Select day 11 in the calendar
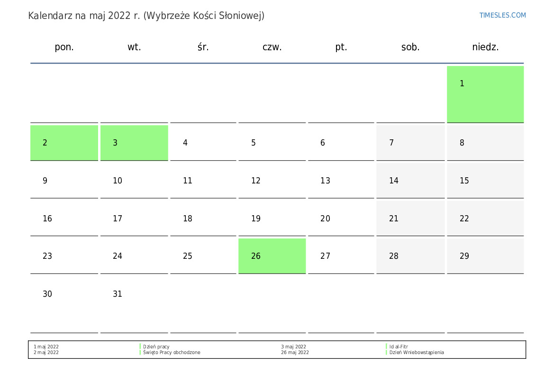 [x=203, y=181]
